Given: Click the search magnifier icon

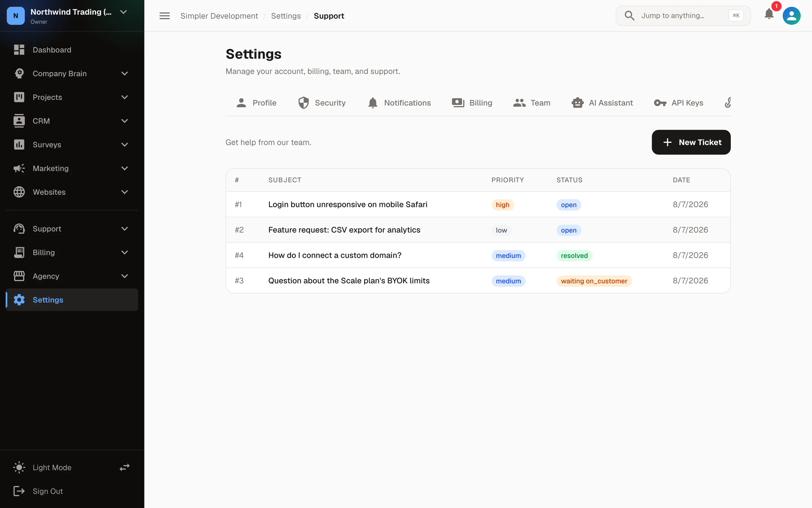Looking at the screenshot, I should pos(630,16).
